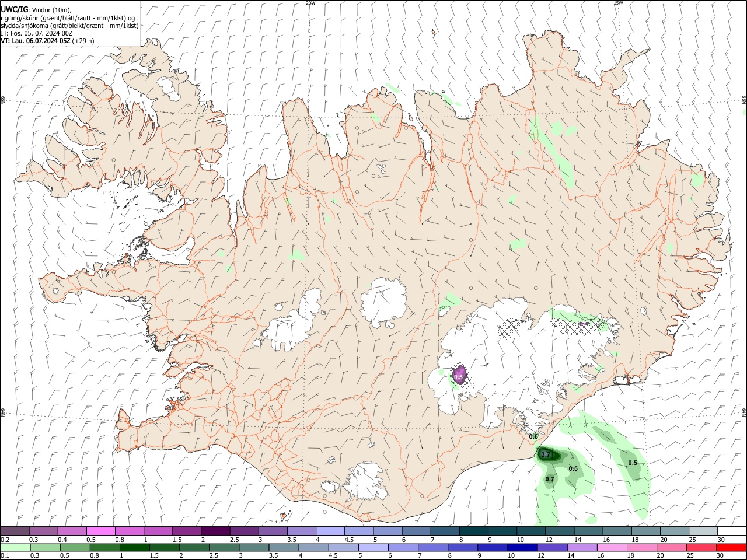Click the dark green 3.7 rain core
The height and width of the screenshot is (560, 747).
click(x=549, y=454)
